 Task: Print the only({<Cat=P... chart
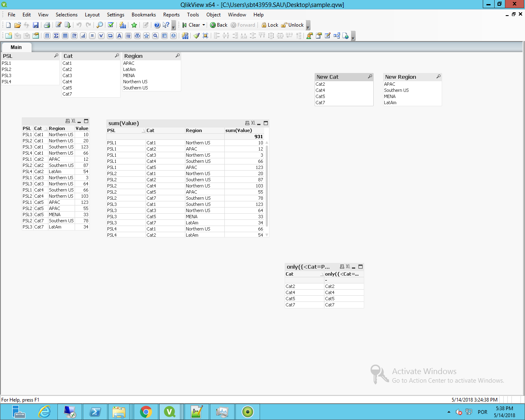(x=342, y=267)
